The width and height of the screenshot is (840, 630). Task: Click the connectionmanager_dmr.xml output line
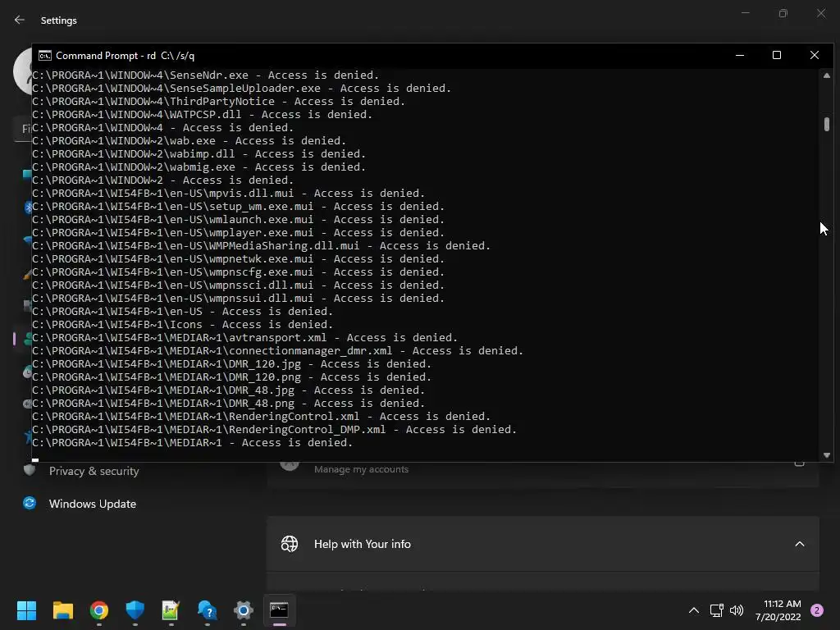click(x=277, y=350)
